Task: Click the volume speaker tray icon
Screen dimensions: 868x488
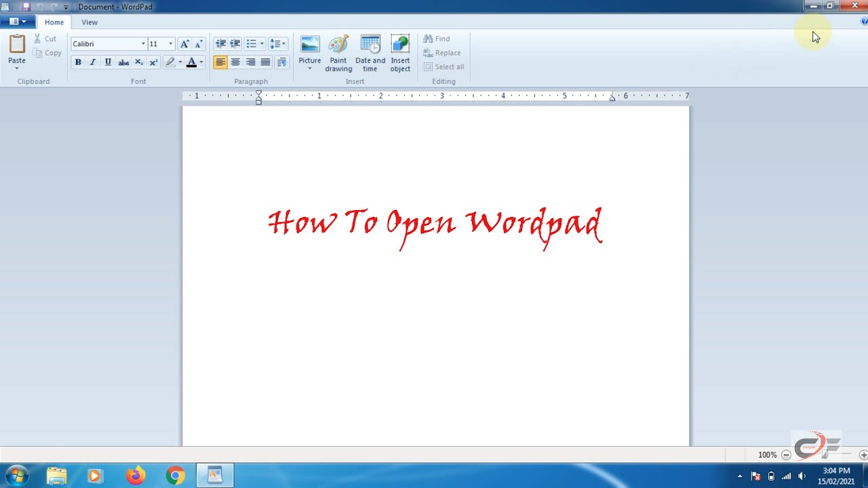Action: tap(802, 476)
